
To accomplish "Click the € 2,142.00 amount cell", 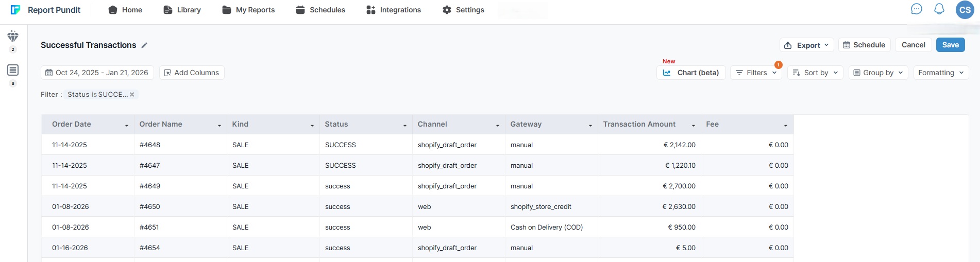I will point(649,145).
